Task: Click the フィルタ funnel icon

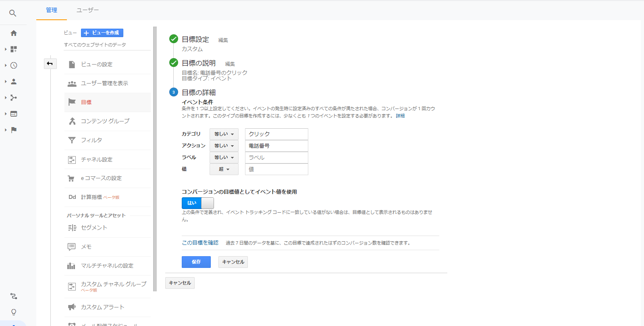Action: point(72,140)
